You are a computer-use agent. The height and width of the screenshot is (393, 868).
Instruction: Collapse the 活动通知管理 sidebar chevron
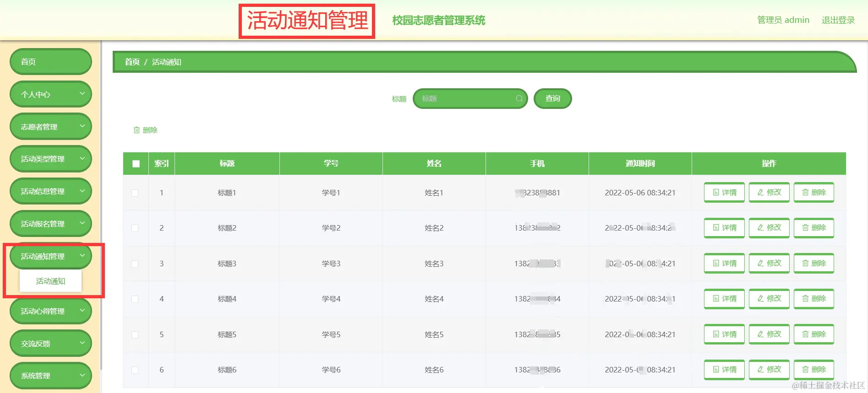(82, 256)
